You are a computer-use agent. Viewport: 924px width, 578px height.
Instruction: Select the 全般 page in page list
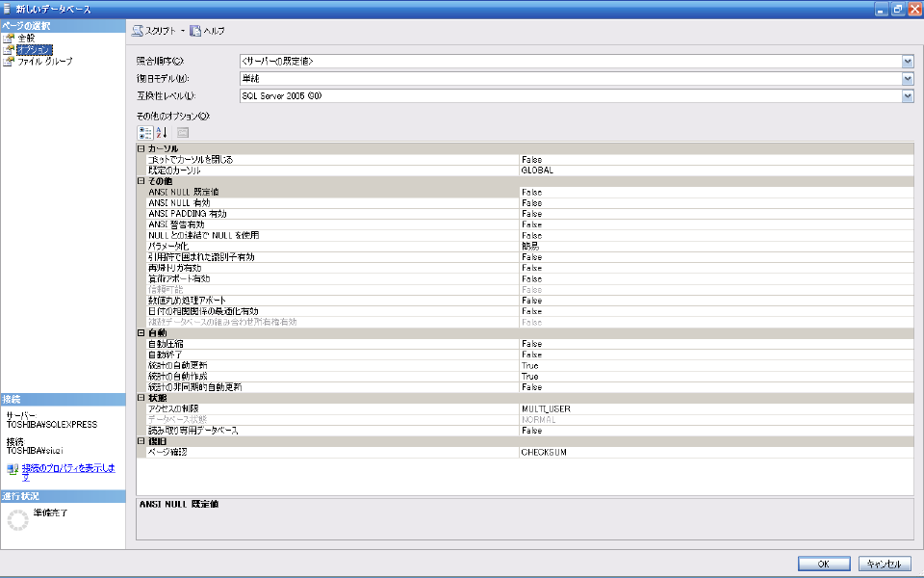click(x=27, y=38)
